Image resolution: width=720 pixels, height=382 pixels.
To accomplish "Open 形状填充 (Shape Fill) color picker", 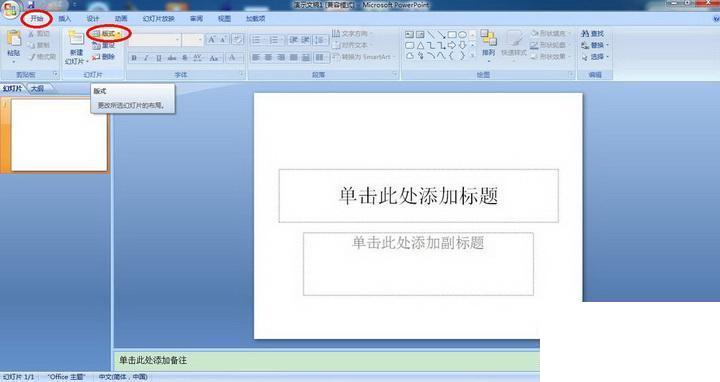I will click(x=550, y=34).
